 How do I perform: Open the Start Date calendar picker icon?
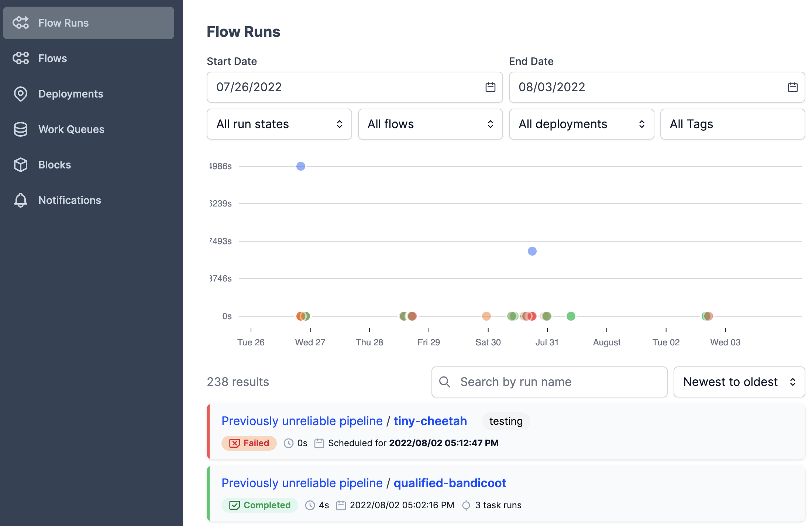[x=490, y=87]
